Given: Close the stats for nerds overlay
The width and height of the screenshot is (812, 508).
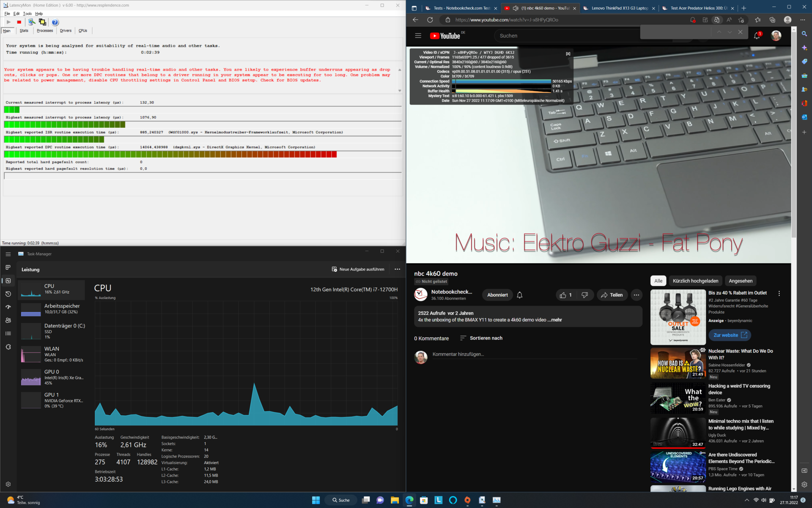Looking at the screenshot, I should click(x=568, y=54).
